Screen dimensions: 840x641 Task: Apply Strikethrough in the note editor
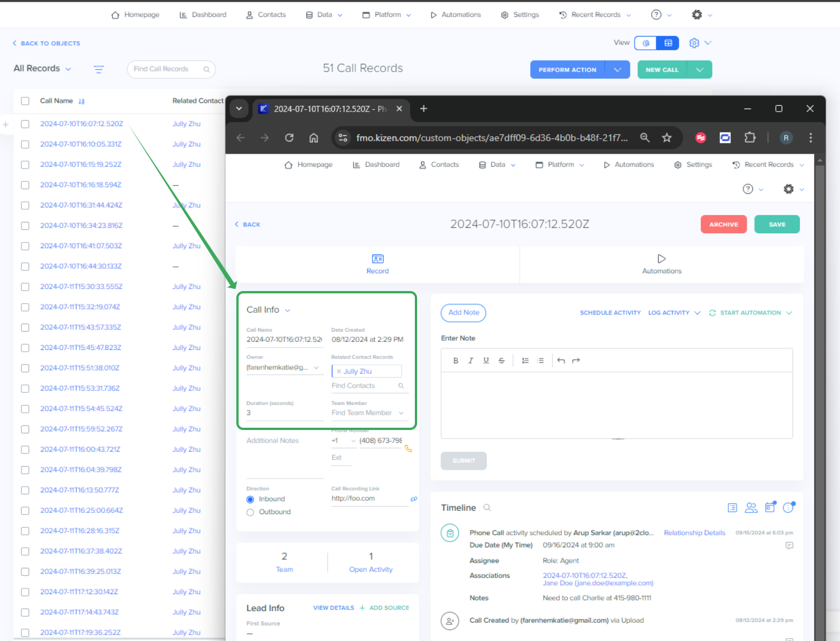pos(502,361)
